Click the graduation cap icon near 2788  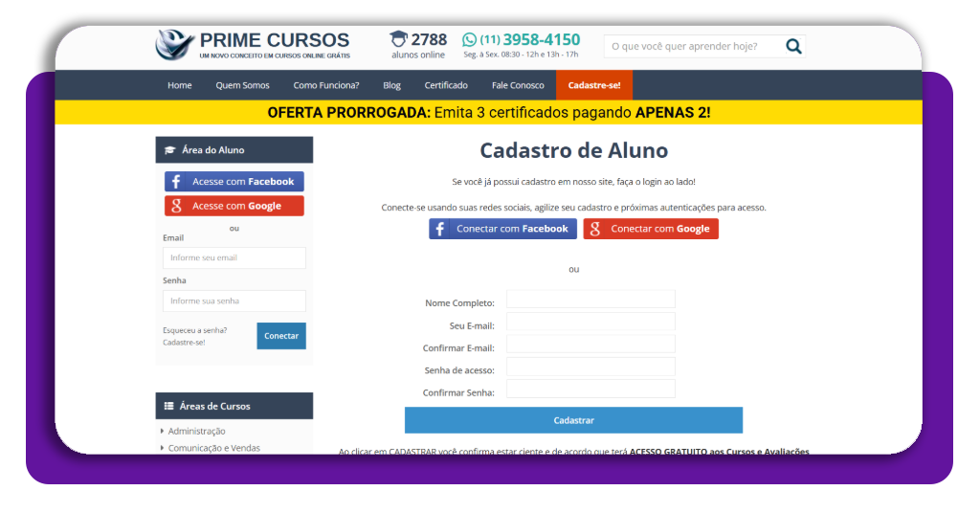tap(398, 39)
